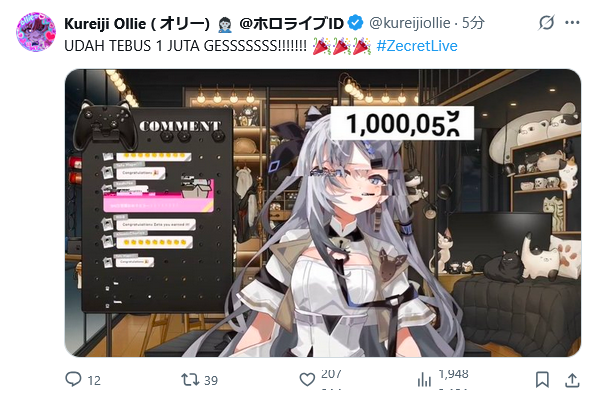Repost using the retweet arrows icon
The image size is (598, 402).
pos(190,379)
